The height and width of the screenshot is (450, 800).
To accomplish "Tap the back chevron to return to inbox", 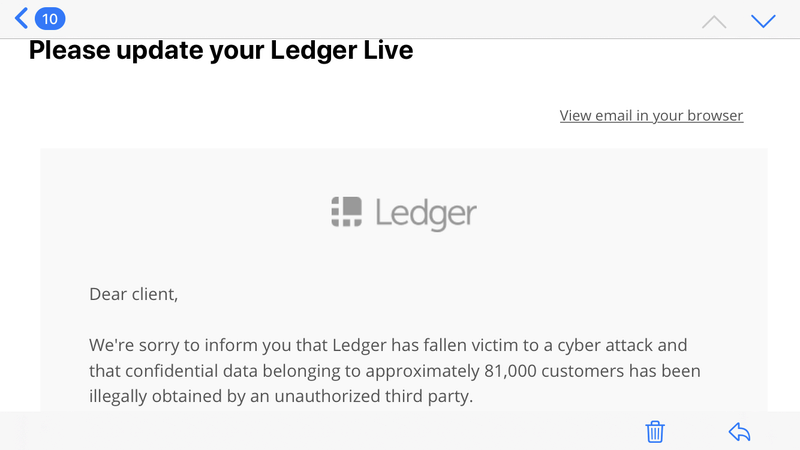I will (21, 19).
